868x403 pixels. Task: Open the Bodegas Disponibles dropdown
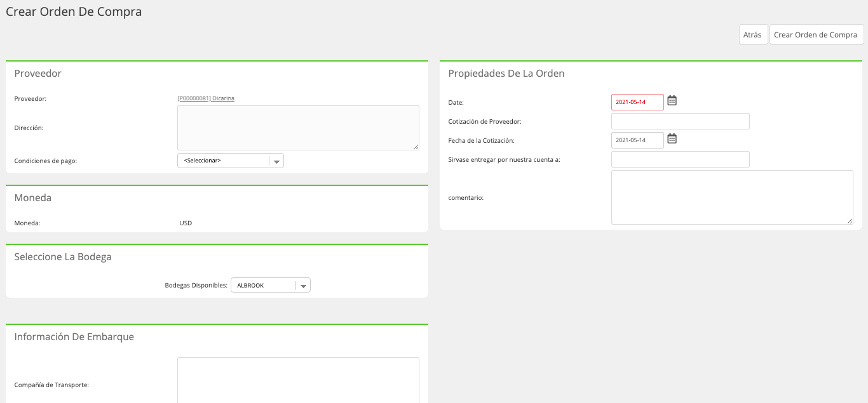271,286
